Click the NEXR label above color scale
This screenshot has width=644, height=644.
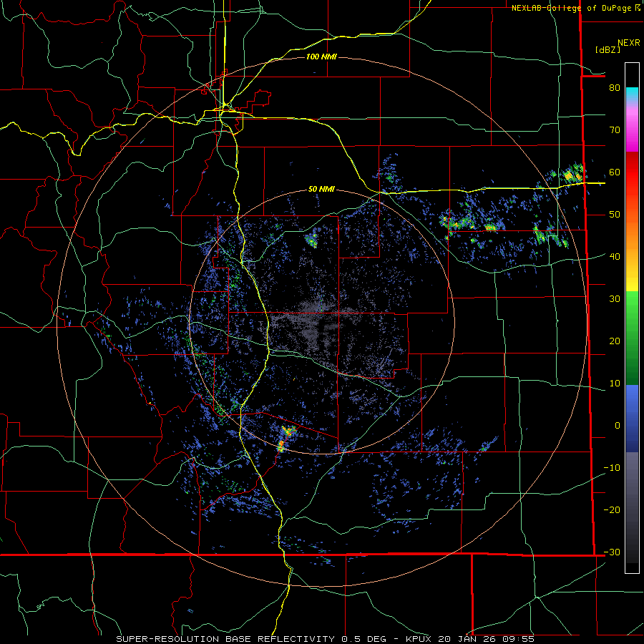[628, 43]
